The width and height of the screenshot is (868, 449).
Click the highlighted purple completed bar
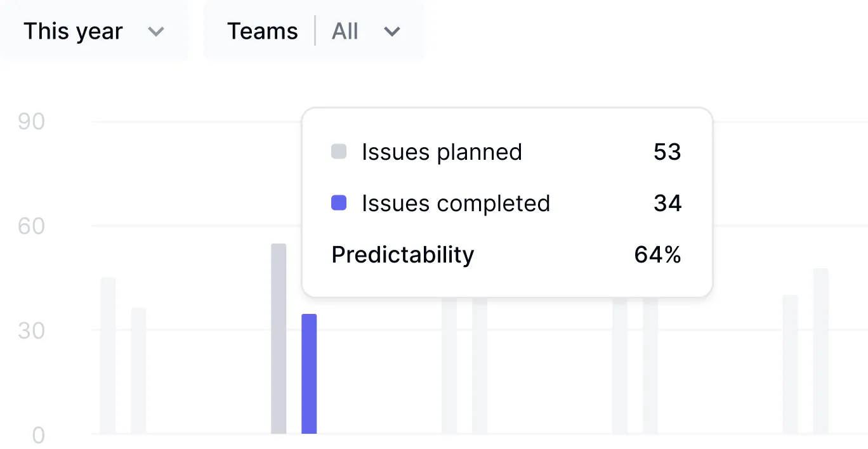click(x=309, y=374)
